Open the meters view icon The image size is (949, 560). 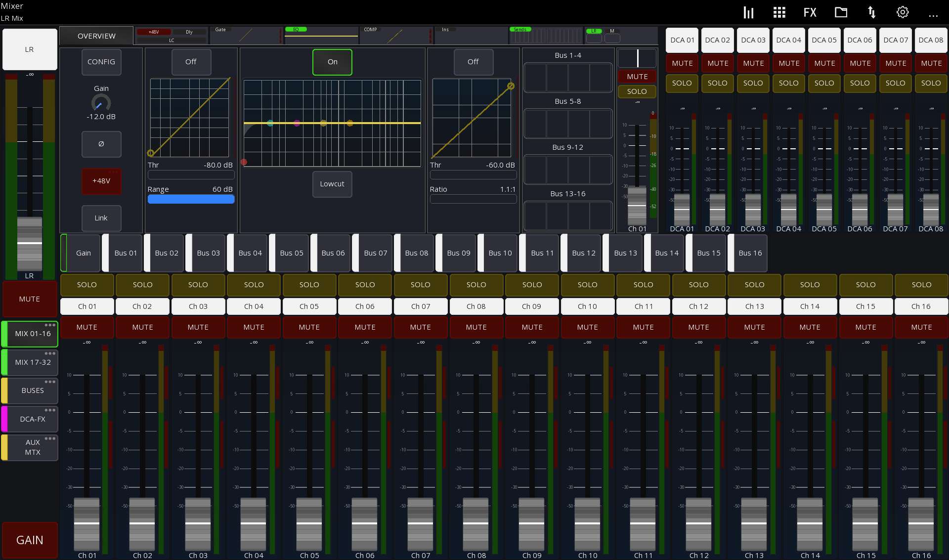pyautogui.click(x=749, y=12)
